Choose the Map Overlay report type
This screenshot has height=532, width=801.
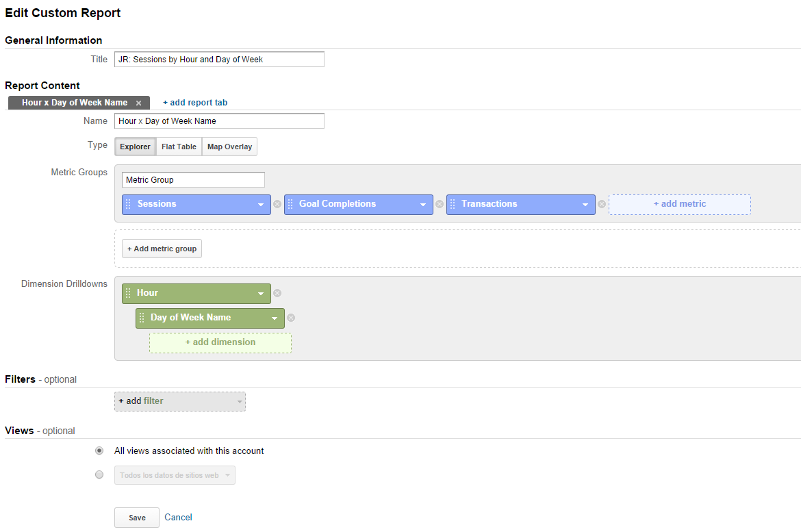229,147
